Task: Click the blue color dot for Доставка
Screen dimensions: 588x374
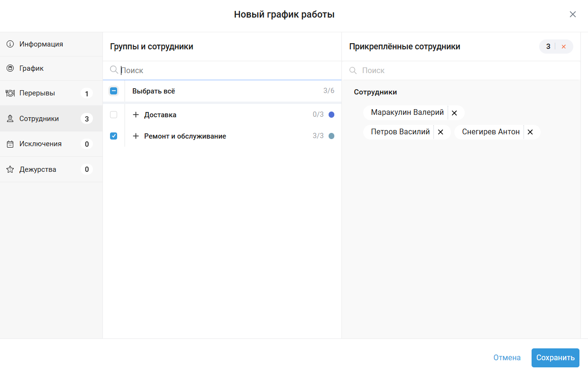Action: click(331, 115)
